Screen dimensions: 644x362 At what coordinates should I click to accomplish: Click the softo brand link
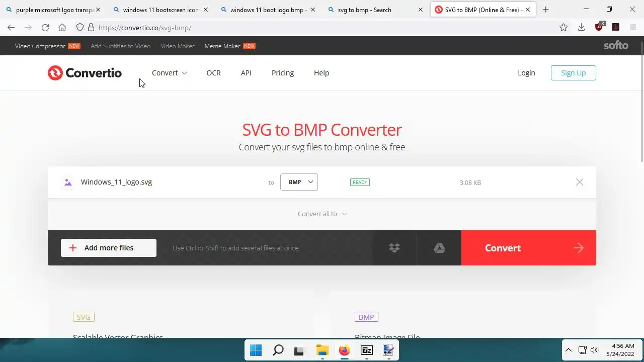point(616,46)
